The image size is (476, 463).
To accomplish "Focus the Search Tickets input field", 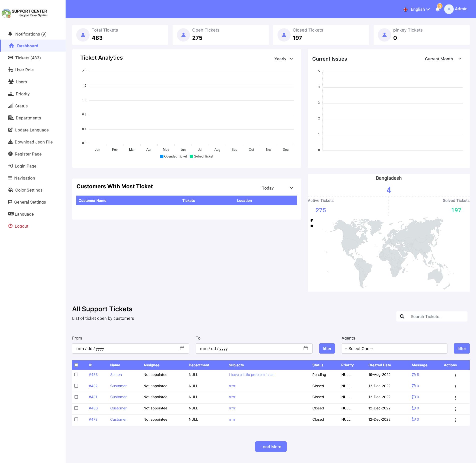I will pos(437,317).
